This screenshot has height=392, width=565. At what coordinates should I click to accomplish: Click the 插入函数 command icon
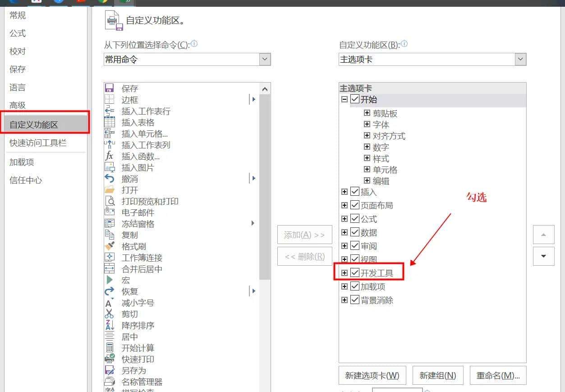point(110,156)
